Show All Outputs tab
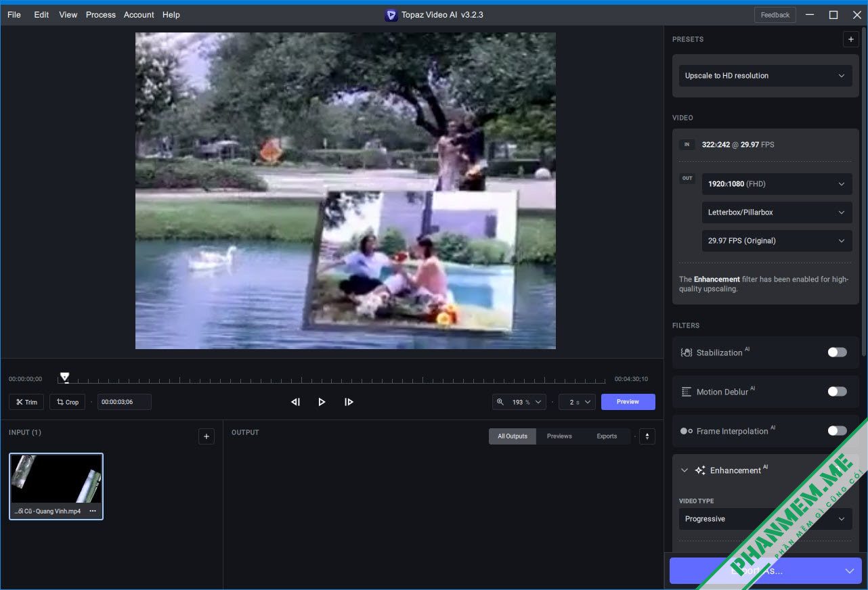 [x=513, y=436]
